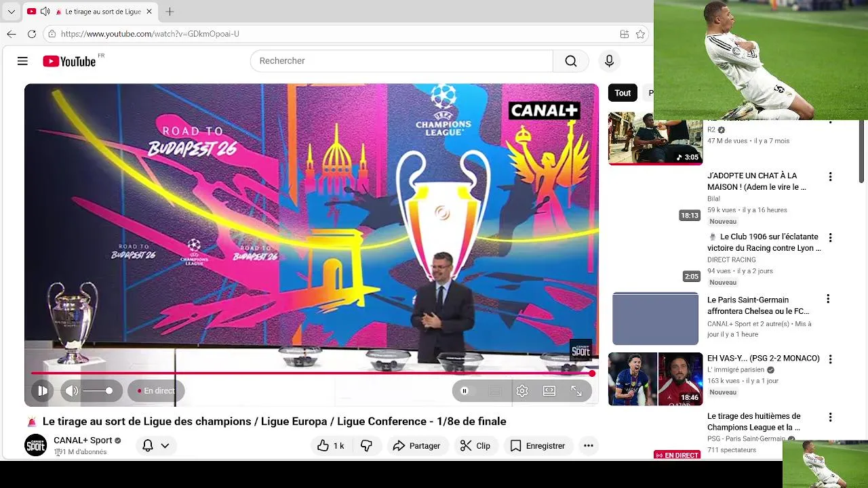Open the more actions three-dot menu under the video
This screenshot has height=488, width=868.
589,445
